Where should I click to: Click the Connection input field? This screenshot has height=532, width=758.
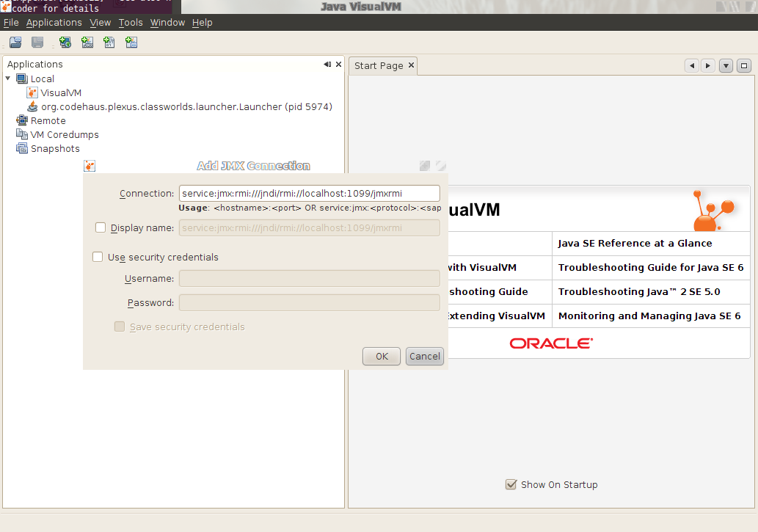310,194
